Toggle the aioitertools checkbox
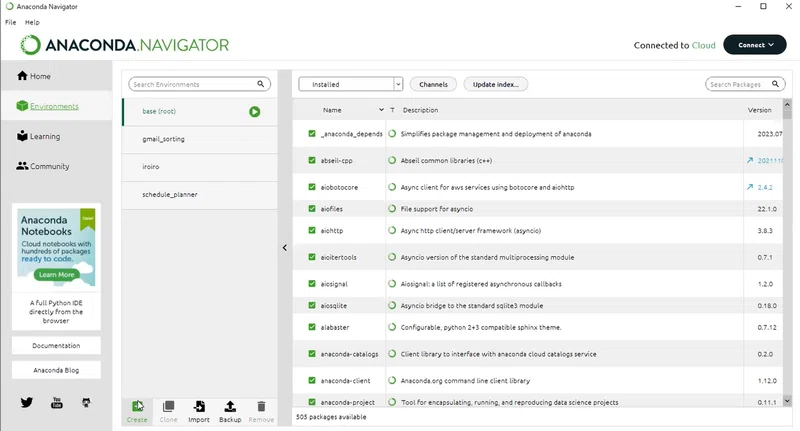 [312, 257]
